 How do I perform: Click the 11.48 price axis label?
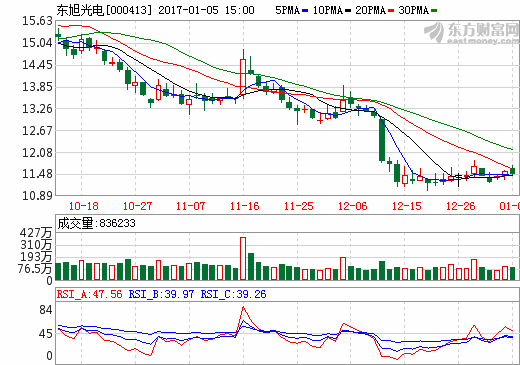pyautogui.click(x=37, y=174)
